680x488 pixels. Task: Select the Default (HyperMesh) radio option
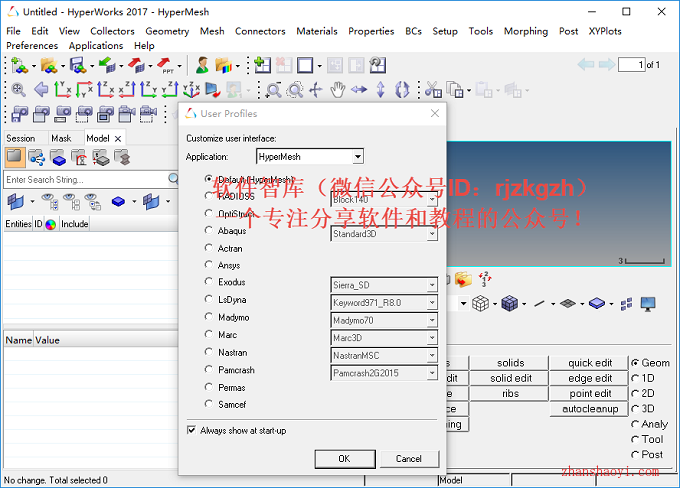click(209, 178)
